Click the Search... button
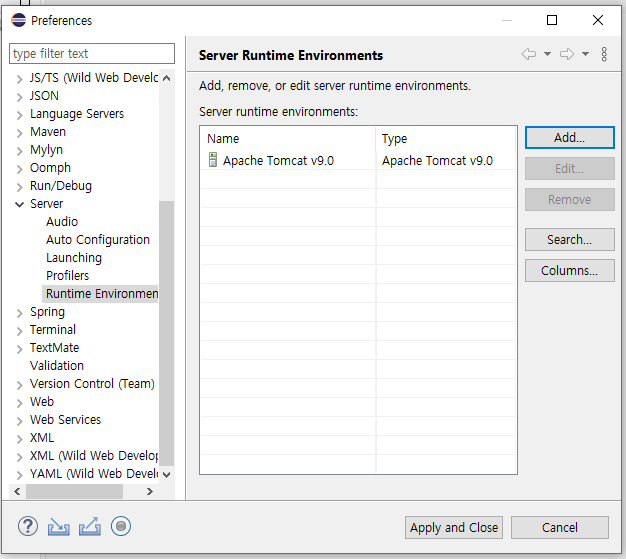 [x=569, y=240]
